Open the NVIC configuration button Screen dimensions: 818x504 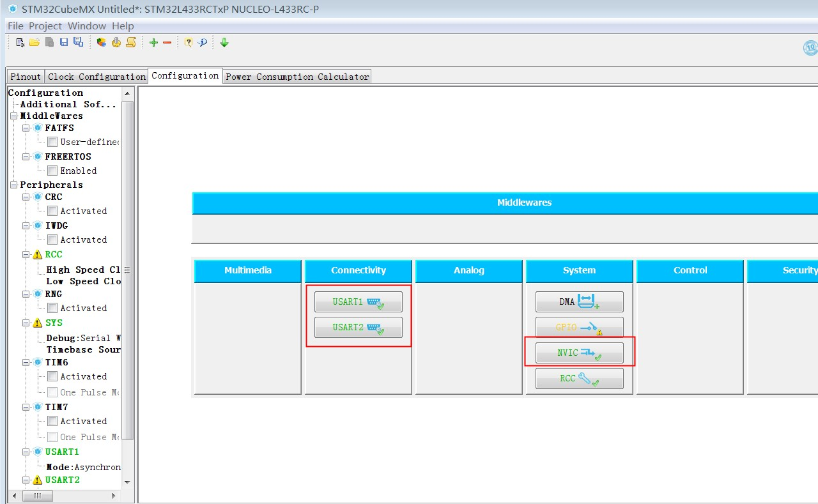click(x=580, y=353)
